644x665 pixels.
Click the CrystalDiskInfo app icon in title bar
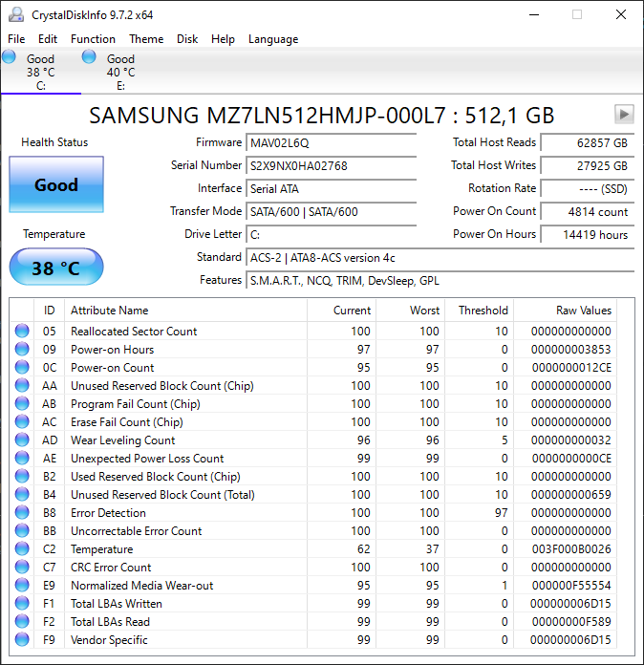[16, 14]
